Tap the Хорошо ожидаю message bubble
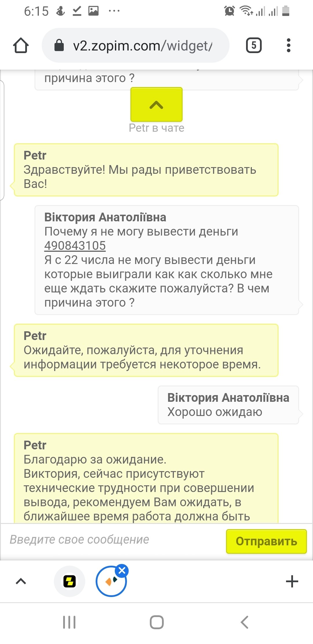 click(x=228, y=405)
